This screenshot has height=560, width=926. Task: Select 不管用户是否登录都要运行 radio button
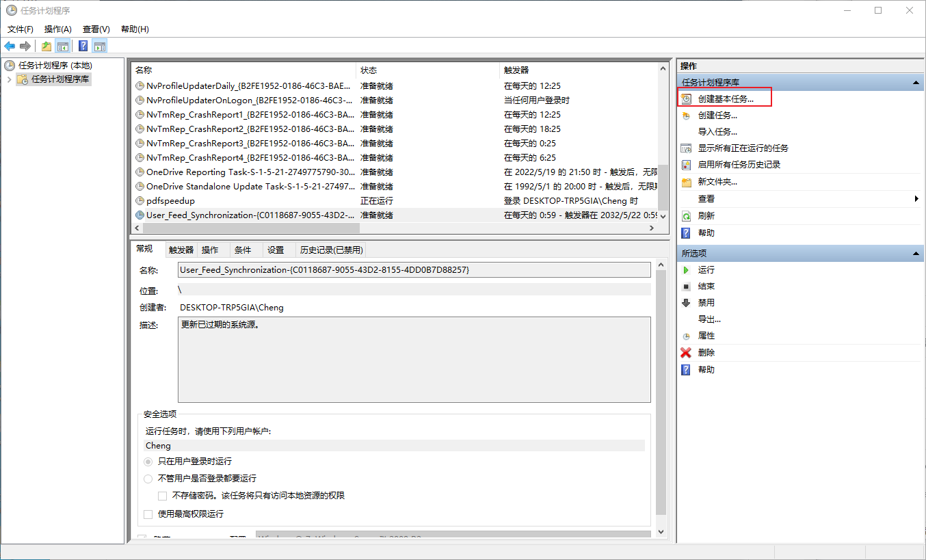pos(148,479)
